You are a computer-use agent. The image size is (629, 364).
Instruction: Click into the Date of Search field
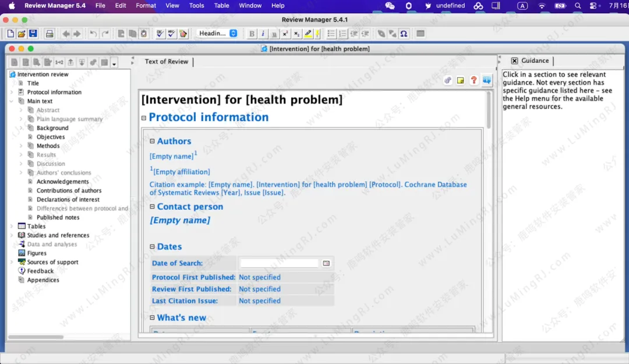[280, 263]
